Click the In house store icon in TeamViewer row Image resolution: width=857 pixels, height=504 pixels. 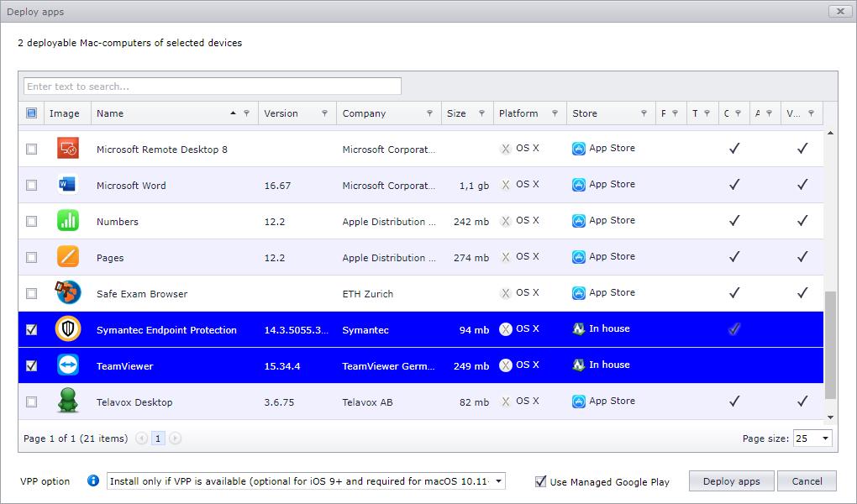pos(579,365)
